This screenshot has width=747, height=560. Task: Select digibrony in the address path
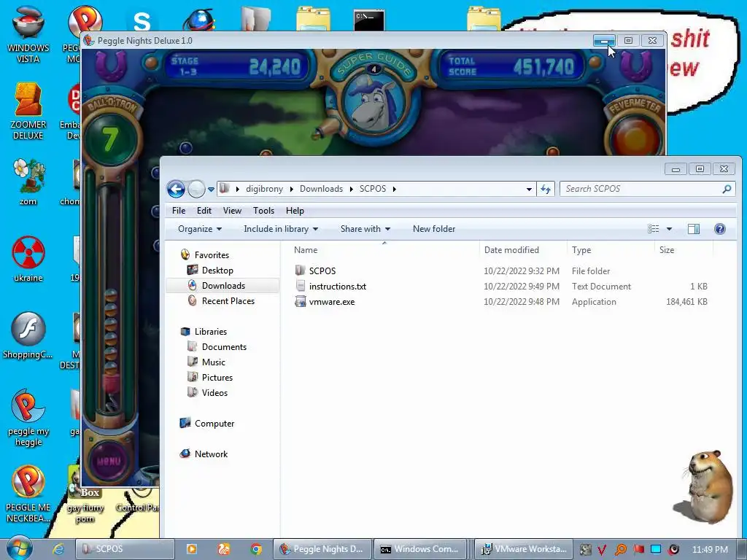[264, 189]
